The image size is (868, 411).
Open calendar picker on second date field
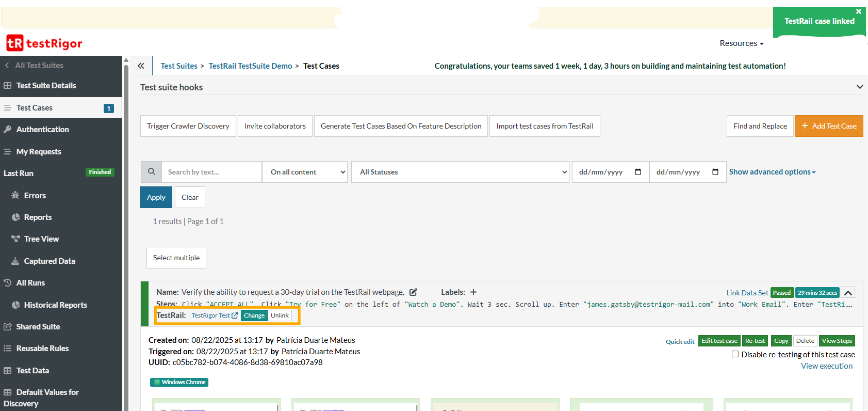click(x=715, y=172)
